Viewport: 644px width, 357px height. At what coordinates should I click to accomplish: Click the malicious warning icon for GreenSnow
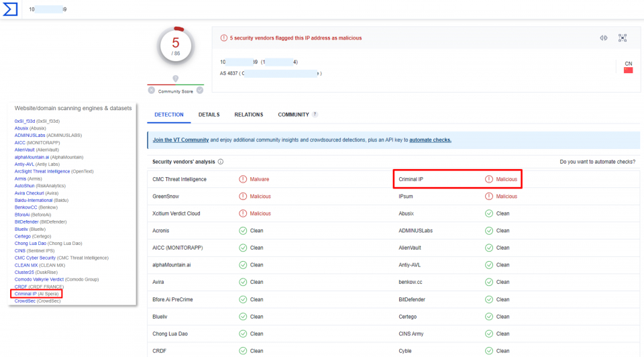pyautogui.click(x=243, y=197)
